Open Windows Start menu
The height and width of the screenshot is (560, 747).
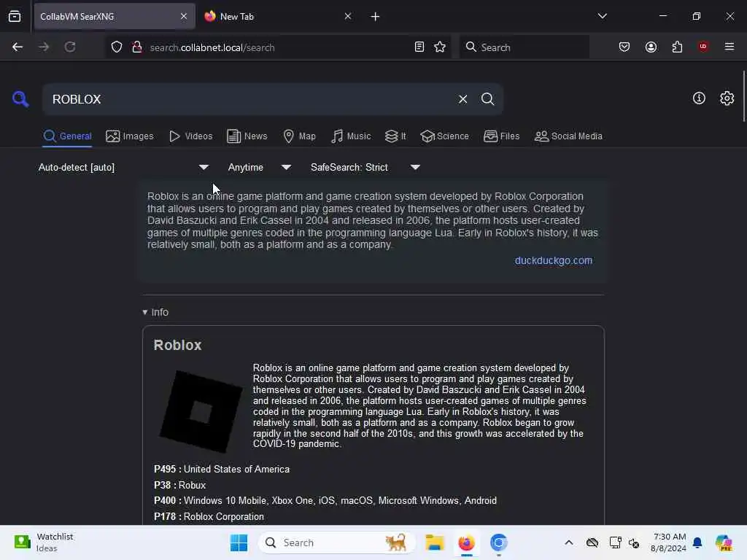coord(239,542)
